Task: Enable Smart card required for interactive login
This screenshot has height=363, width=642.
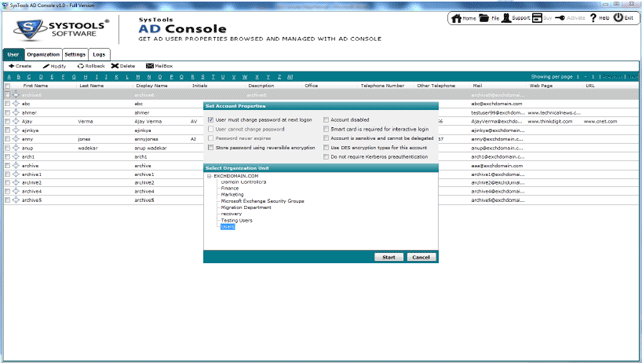Action: [x=326, y=129]
